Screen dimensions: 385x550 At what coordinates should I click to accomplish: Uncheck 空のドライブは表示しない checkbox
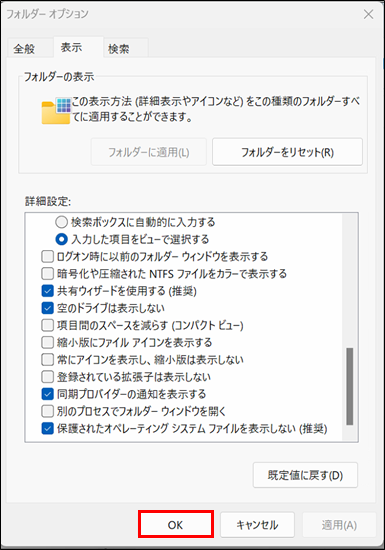(x=47, y=308)
